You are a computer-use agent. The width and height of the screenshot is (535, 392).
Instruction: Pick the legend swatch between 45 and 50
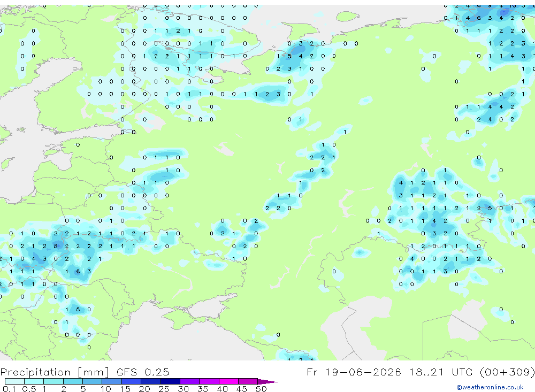click(x=248, y=381)
